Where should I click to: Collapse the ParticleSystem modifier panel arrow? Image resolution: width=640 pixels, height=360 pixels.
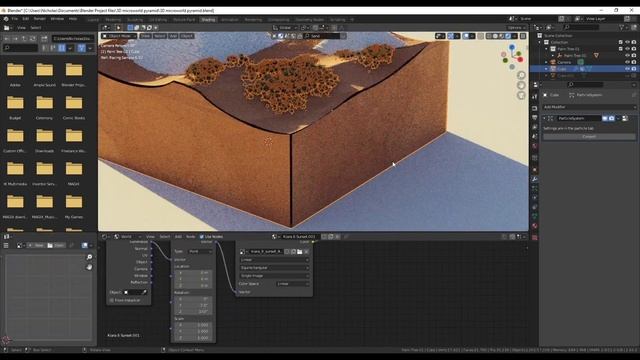pos(544,118)
